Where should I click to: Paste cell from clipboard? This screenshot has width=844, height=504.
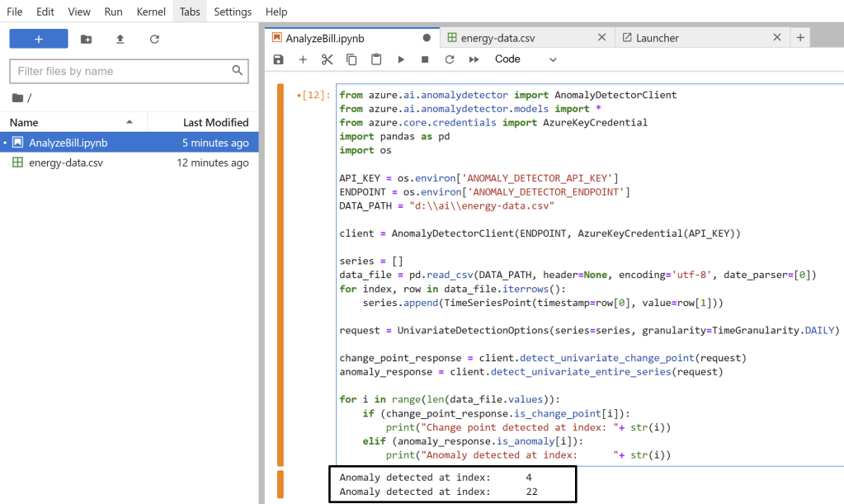[376, 59]
